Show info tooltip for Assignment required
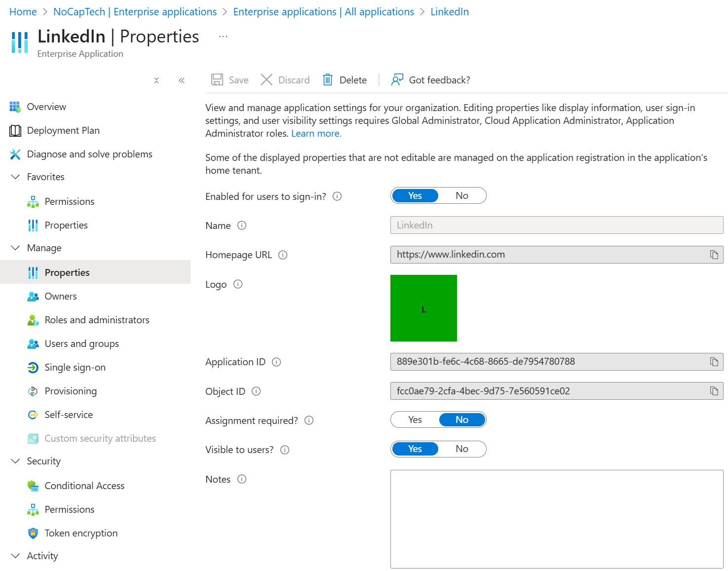Viewport: 728px width, 571px height. point(309,420)
